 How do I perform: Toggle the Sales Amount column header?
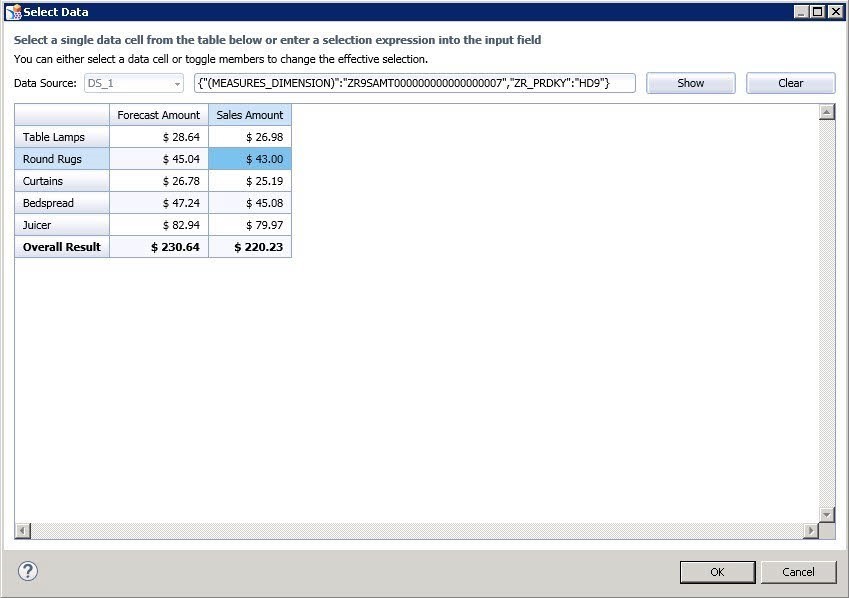click(250, 115)
